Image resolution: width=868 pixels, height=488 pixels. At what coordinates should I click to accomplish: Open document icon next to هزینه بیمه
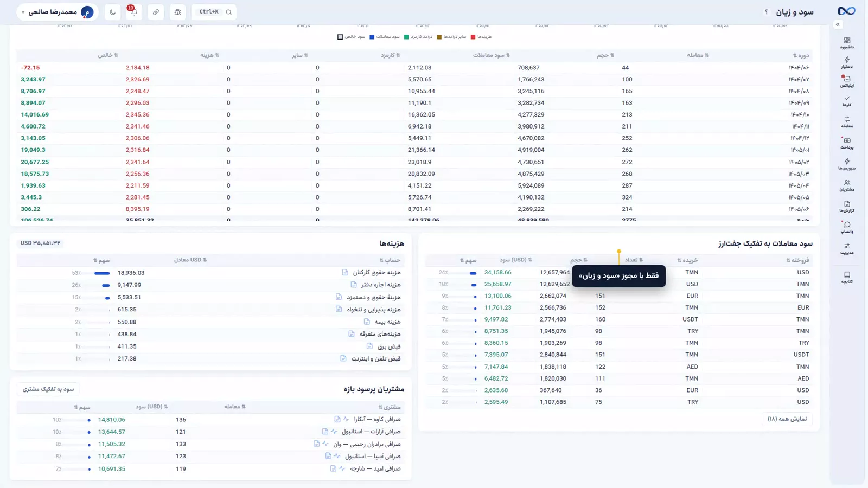coord(367,322)
